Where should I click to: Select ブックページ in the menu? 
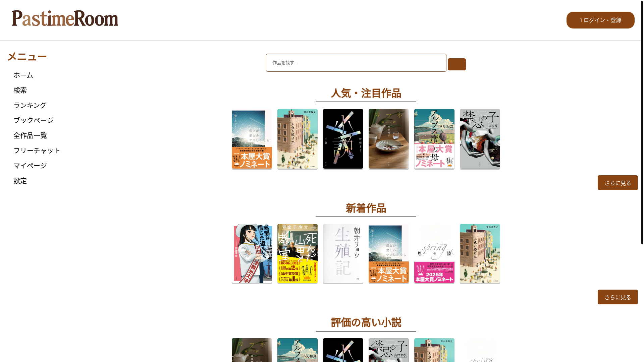(x=34, y=120)
